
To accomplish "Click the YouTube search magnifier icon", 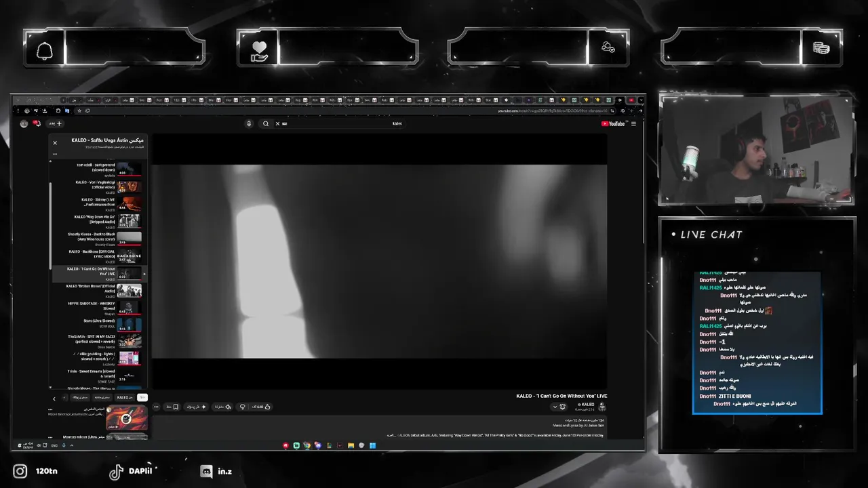I will click(266, 123).
